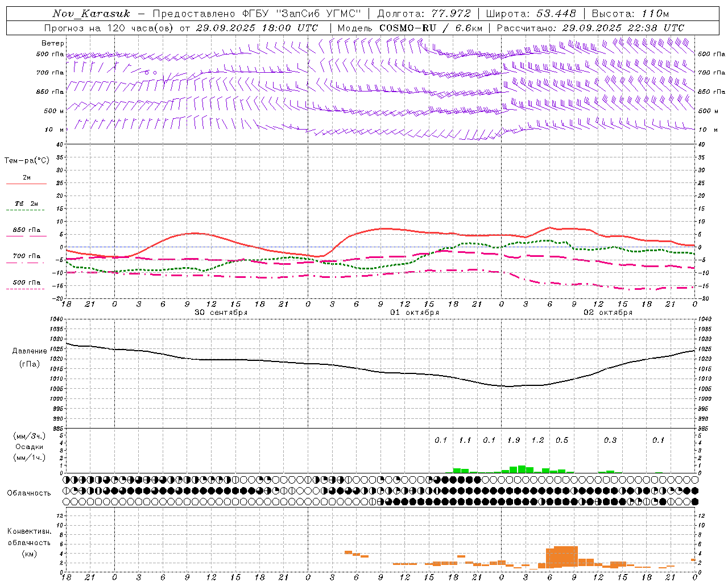The width and height of the screenshot is (728, 582).
Task: Click the "Облачность" cloud cover label
Action: tap(29, 493)
